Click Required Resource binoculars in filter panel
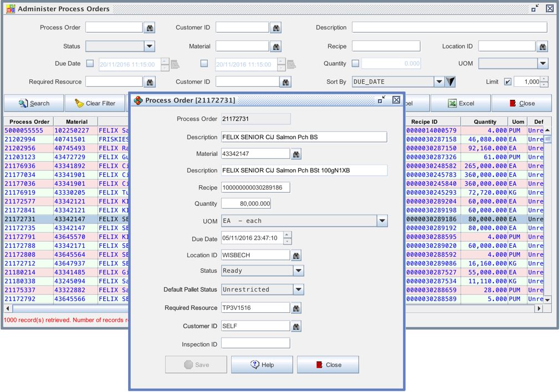This screenshot has width=560, height=392. pos(150,82)
